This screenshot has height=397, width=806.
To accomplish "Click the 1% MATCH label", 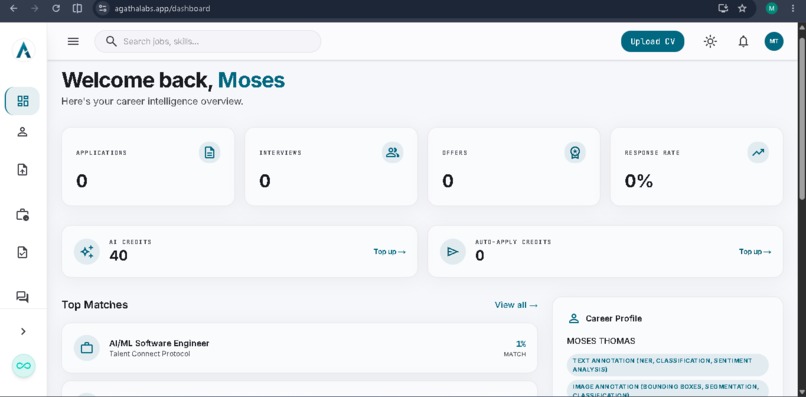I will (x=516, y=348).
